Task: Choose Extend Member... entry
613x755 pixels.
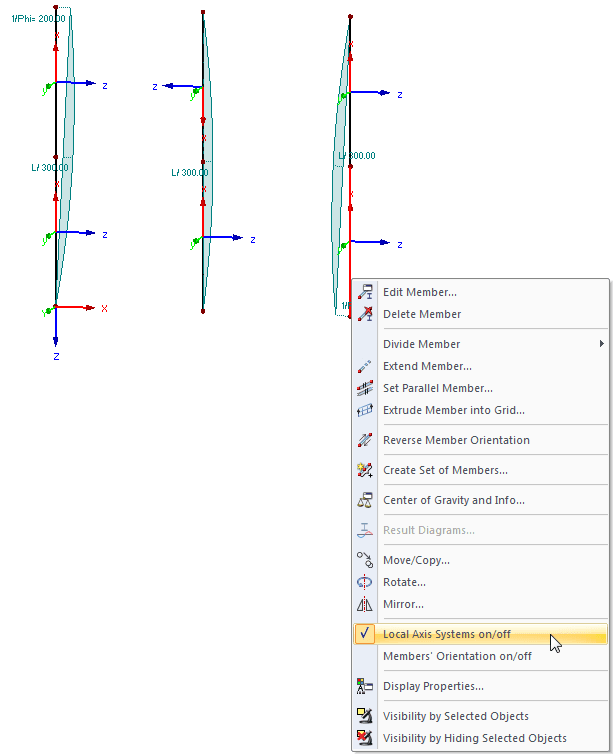Action: [x=427, y=366]
